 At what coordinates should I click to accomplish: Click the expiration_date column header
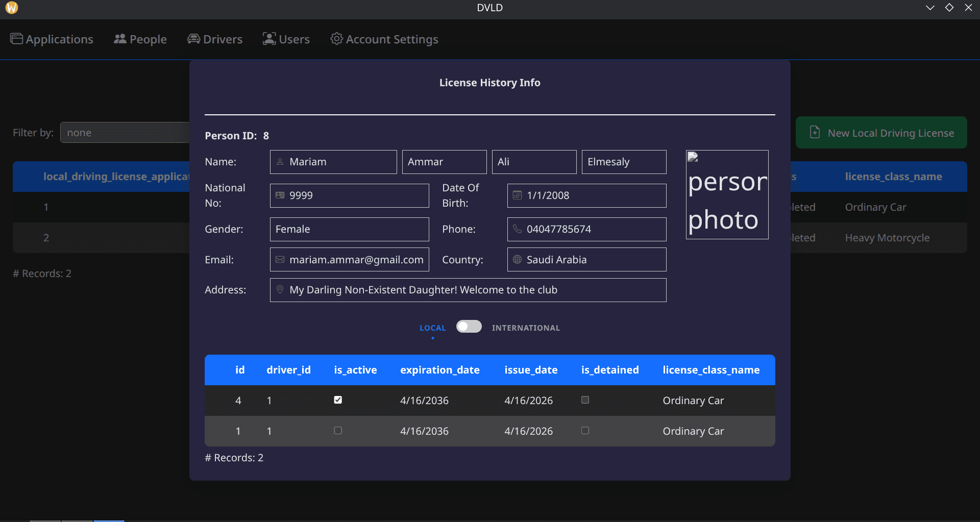(440, 370)
